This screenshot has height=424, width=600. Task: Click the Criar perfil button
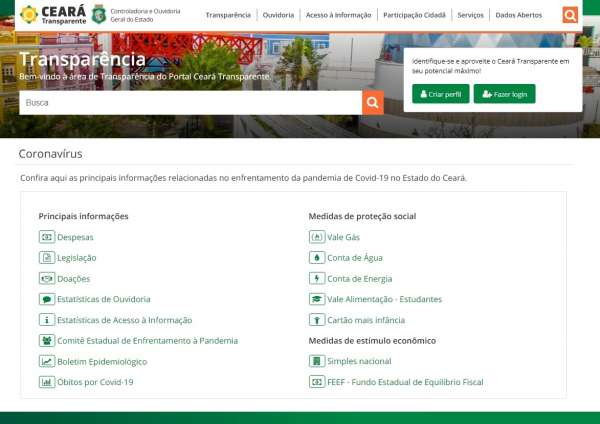[441, 94]
